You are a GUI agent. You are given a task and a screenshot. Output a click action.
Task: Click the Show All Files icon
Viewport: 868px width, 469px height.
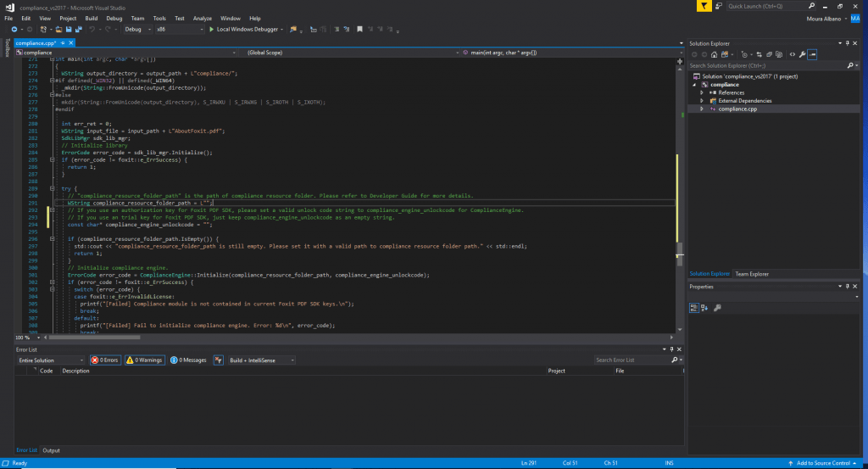[779, 54]
